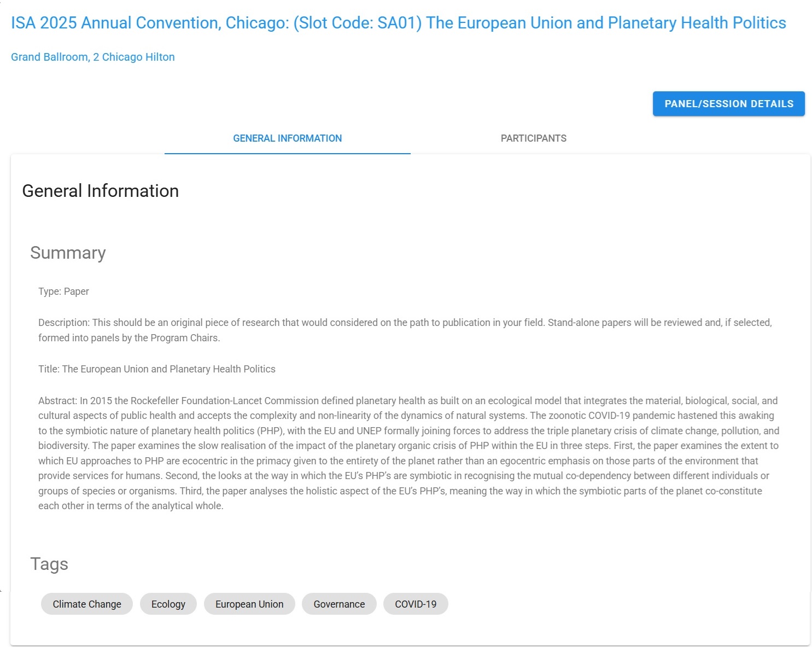The width and height of the screenshot is (812, 647).
Task: Click the Tags heading
Action: pos(49,564)
